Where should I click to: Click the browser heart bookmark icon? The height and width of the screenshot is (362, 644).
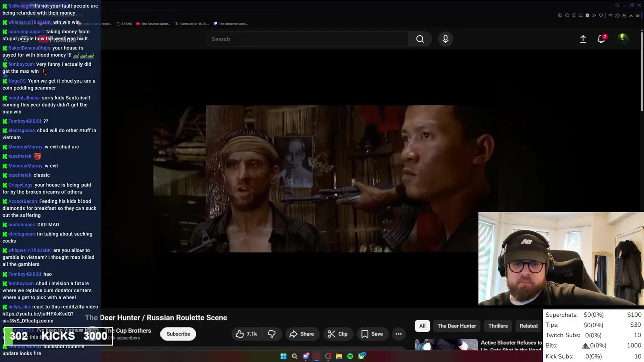601,15
